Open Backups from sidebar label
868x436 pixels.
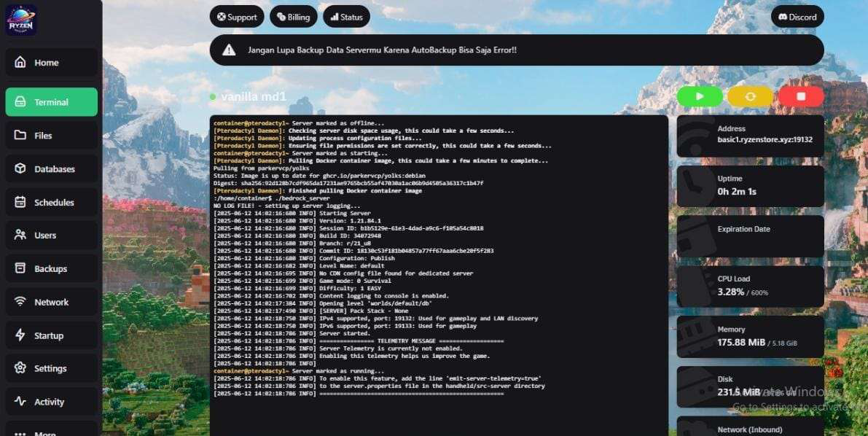pos(50,269)
